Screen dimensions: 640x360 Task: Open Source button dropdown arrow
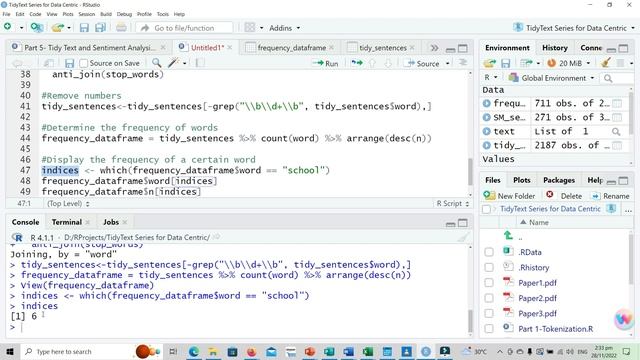tap(448, 63)
